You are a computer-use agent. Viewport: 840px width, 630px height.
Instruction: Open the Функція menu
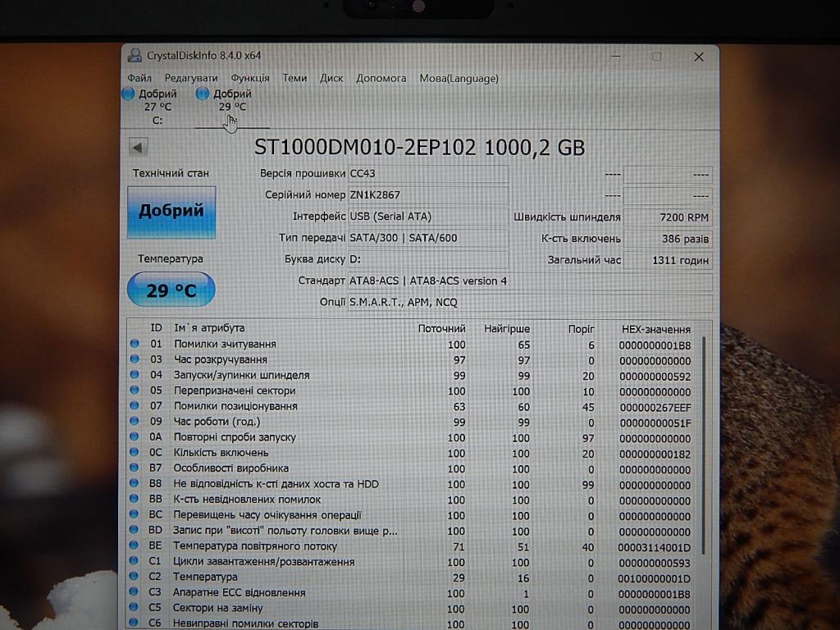point(250,79)
